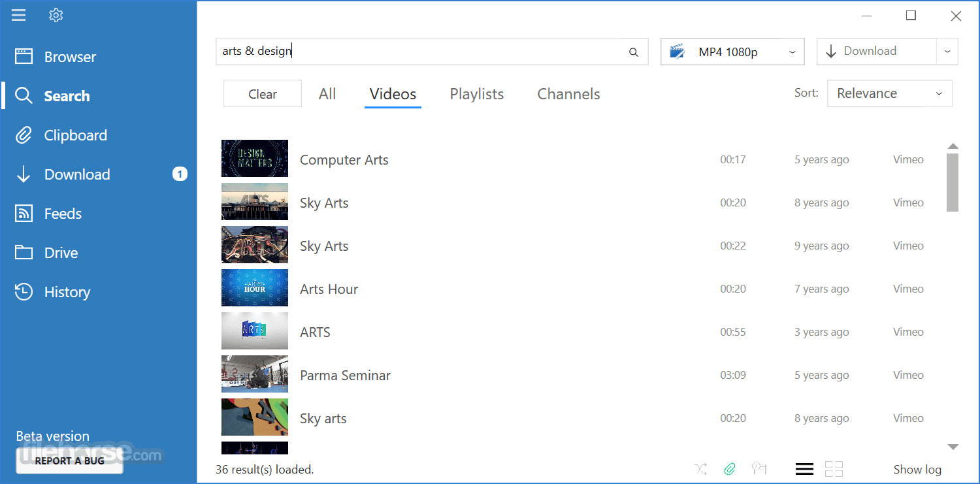
Task: Click the Report a Bug button
Action: tap(69, 461)
